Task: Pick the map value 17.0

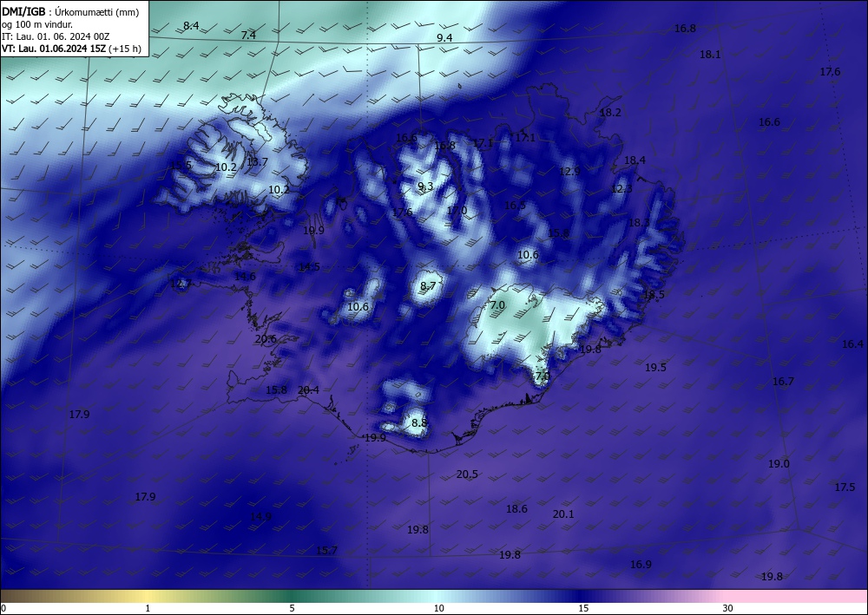Action: [x=457, y=211]
